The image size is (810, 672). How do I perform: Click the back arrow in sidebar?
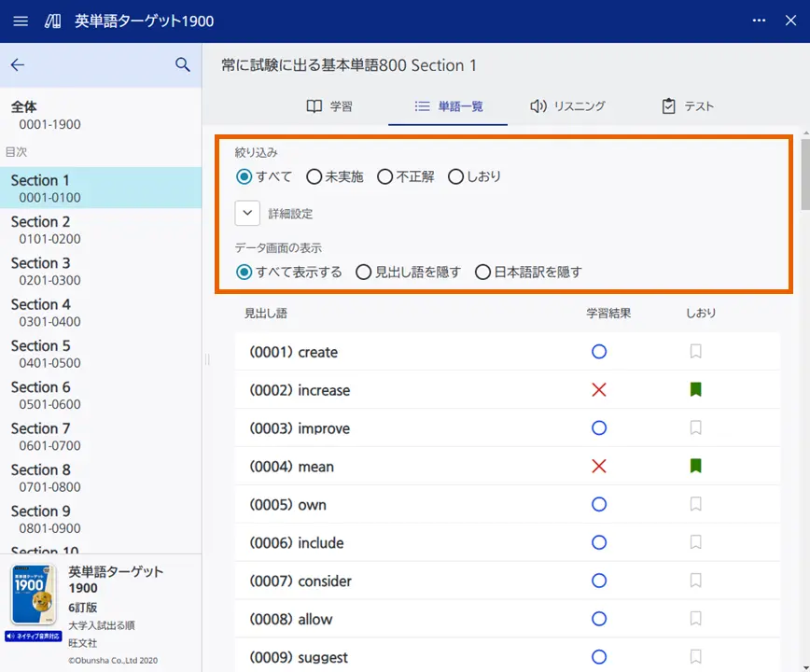[18, 64]
